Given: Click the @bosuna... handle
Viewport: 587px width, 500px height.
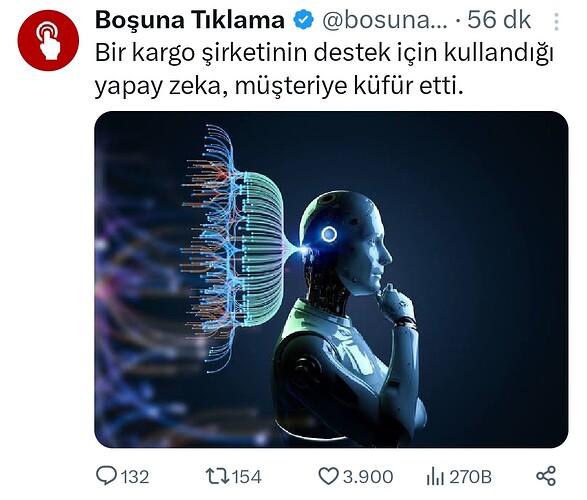Looking at the screenshot, I should point(385,20).
